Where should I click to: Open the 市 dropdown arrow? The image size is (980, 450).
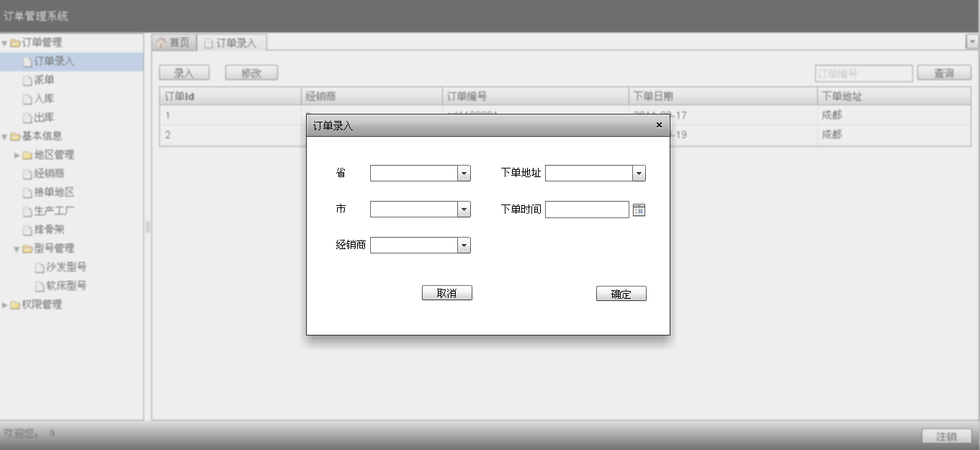tap(464, 210)
